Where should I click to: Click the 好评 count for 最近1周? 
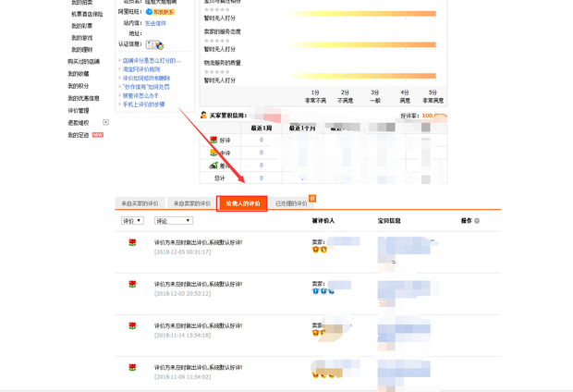click(x=262, y=140)
